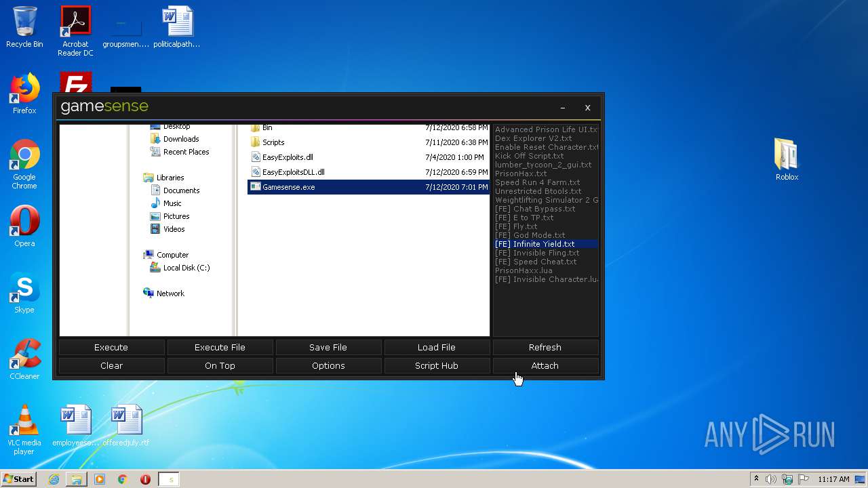Launch Acrobat Reader DC from the desktop
Screen dimensions: 868x488
pyautogui.click(x=75, y=31)
